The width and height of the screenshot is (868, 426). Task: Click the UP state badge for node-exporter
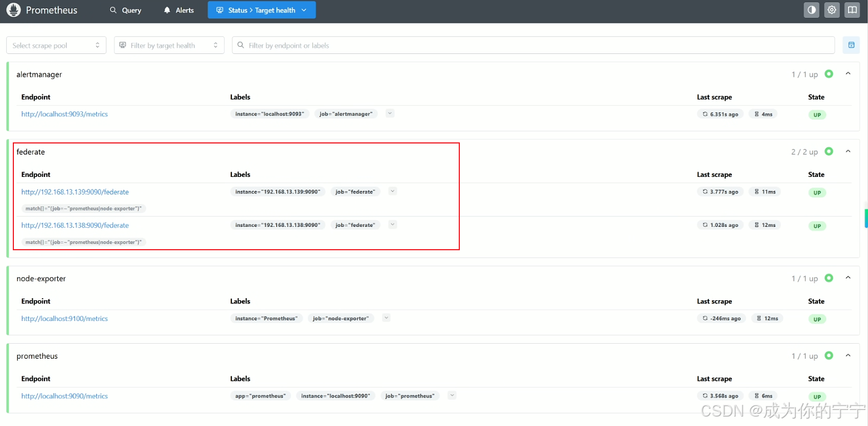pyautogui.click(x=817, y=320)
